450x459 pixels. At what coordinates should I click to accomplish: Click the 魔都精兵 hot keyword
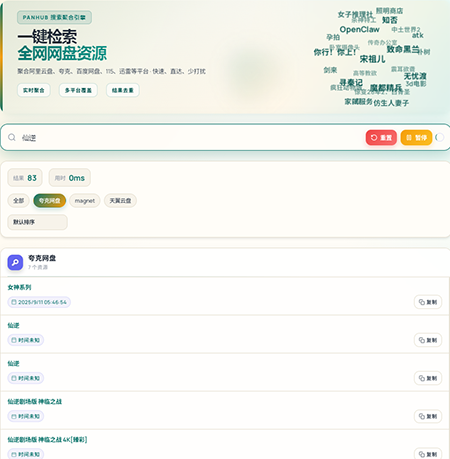[386, 88]
